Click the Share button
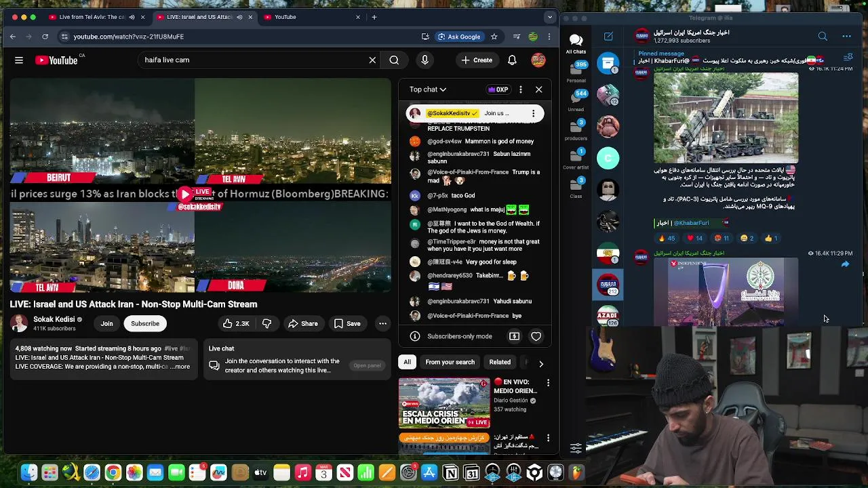This screenshot has height=488, width=868. tap(302, 324)
